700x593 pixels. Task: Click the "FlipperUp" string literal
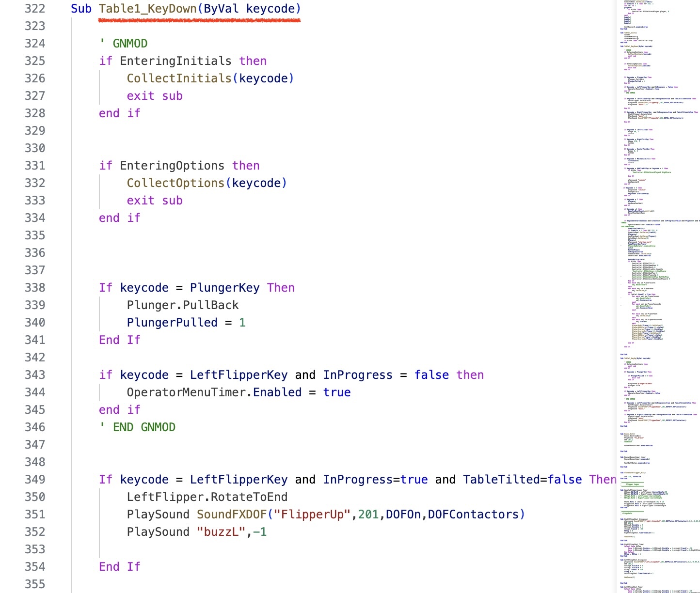312,515
